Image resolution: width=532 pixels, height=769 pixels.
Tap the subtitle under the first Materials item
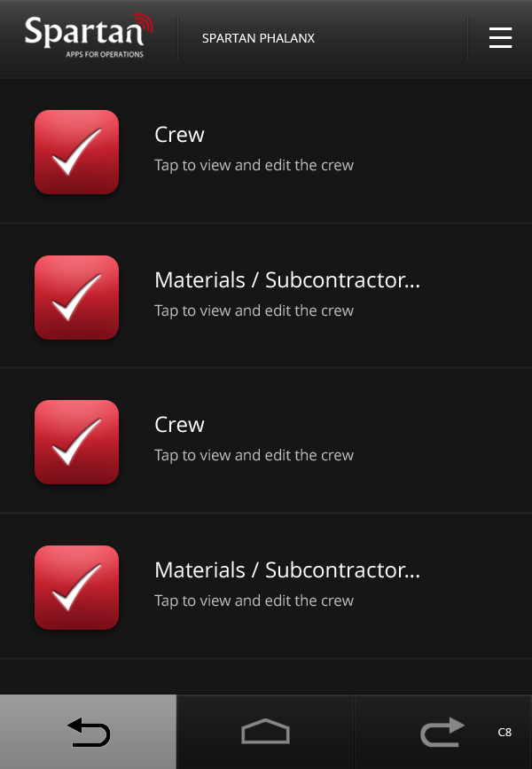coord(254,311)
